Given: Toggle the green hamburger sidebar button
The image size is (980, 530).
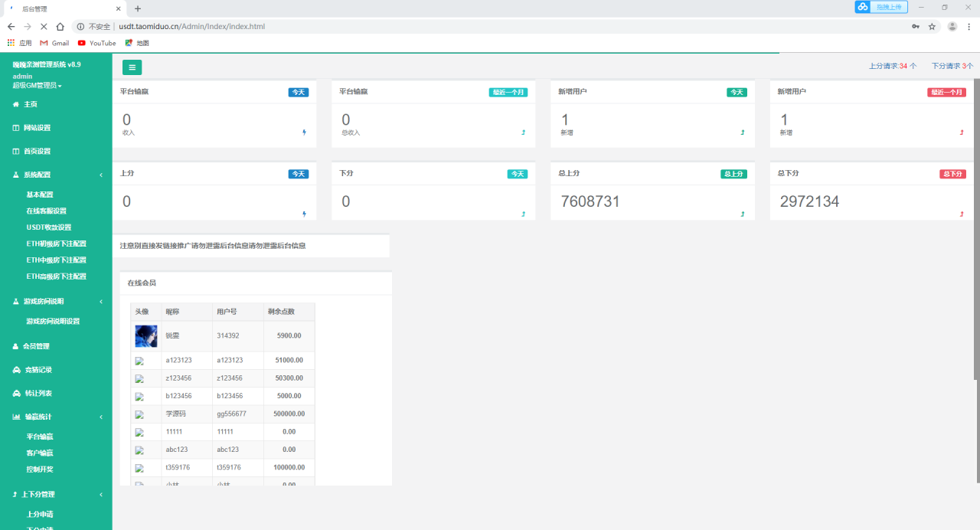Looking at the screenshot, I should tap(132, 67).
